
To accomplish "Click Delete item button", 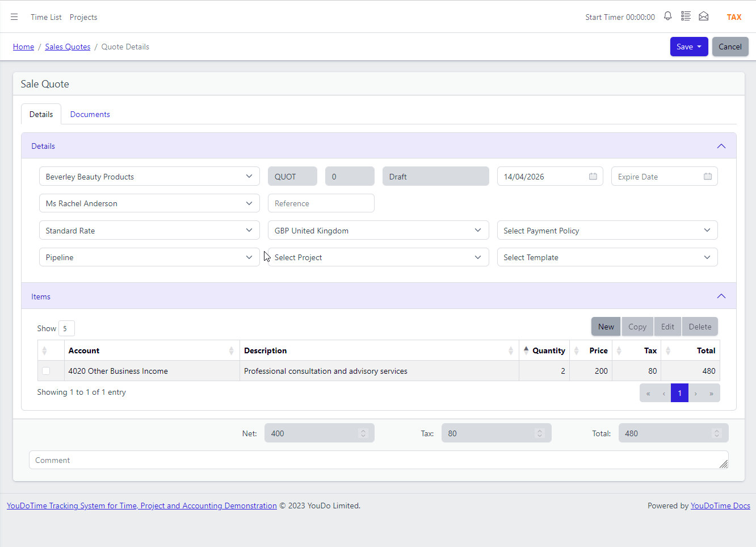I will pos(700,327).
